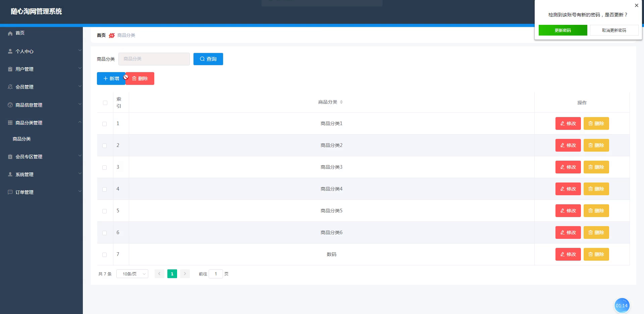Click 删除 for 商品分类4
This screenshot has height=314, width=644.
(596, 189)
